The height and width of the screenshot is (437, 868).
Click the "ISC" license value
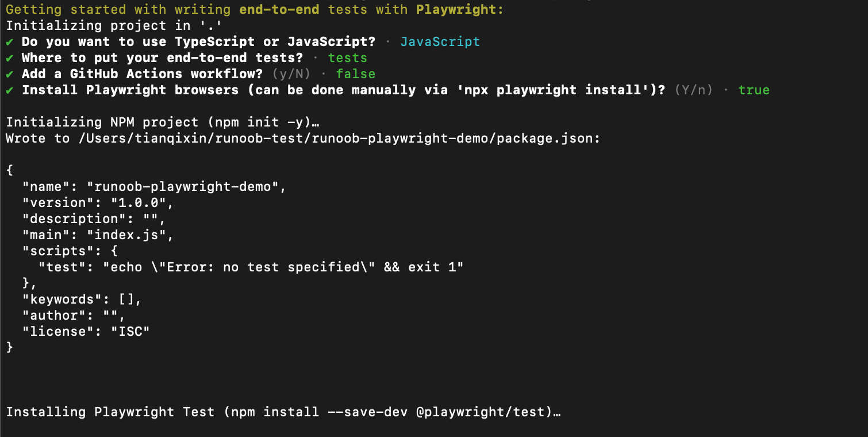pos(130,332)
